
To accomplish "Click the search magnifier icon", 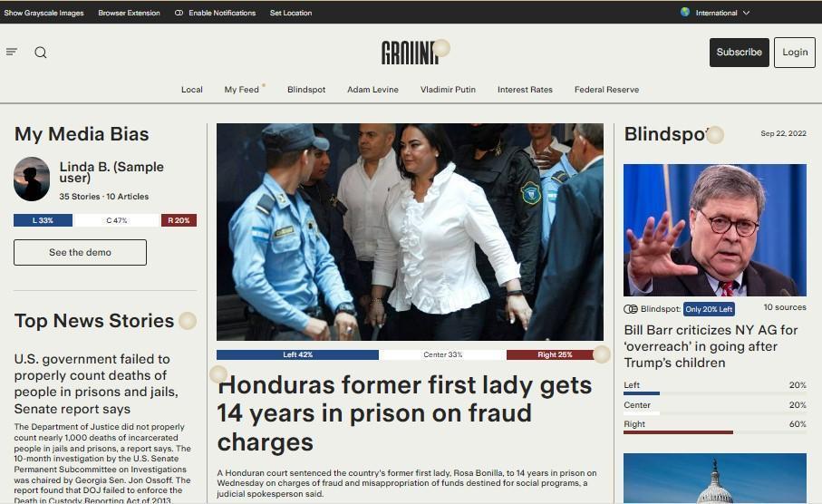I will point(41,52).
